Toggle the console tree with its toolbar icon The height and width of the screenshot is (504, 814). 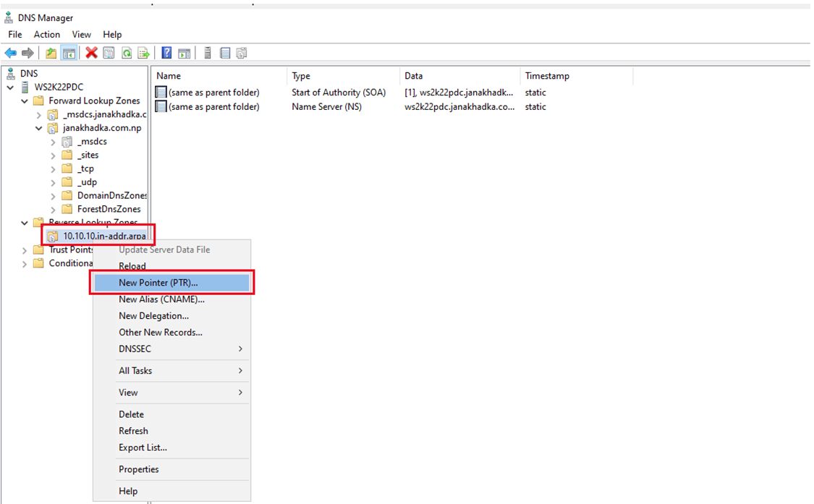(x=69, y=52)
